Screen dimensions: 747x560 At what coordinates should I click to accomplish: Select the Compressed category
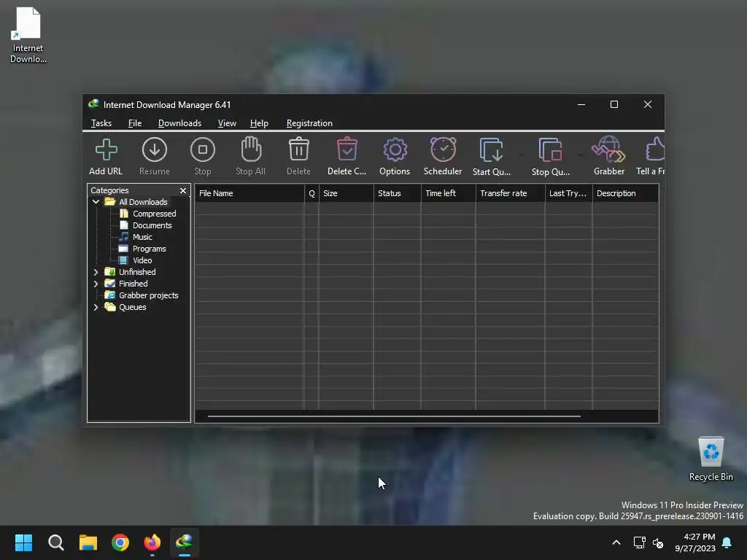click(155, 214)
